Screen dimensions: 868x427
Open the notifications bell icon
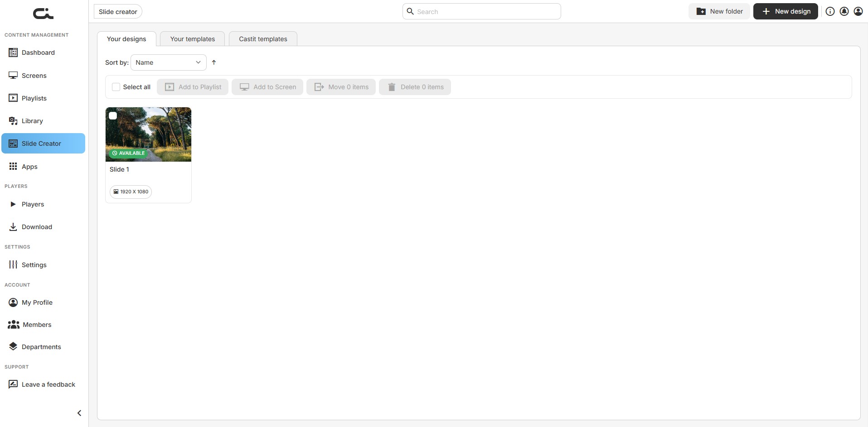click(x=844, y=11)
